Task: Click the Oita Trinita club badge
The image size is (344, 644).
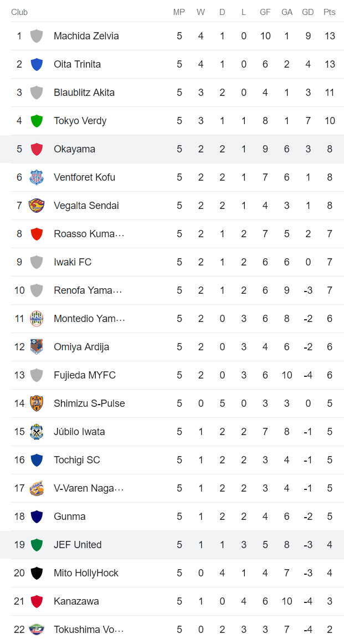Action: point(37,64)
